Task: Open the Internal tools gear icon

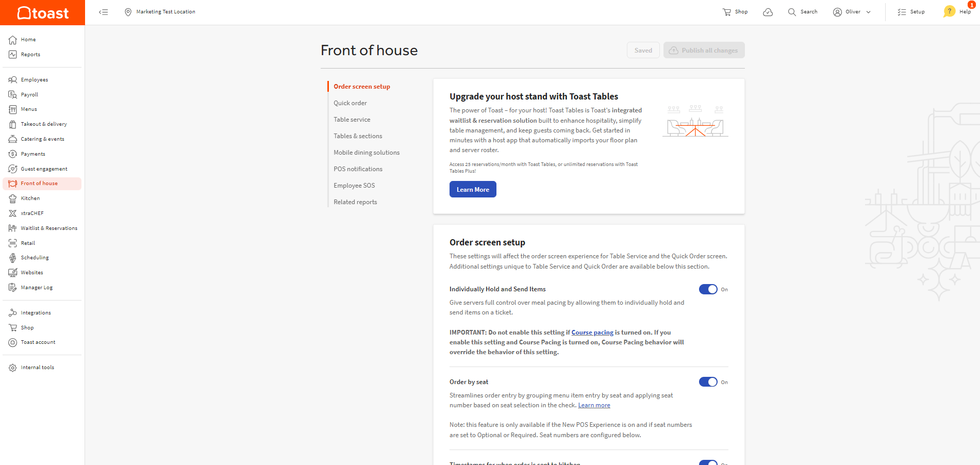Action: (13, 368)
